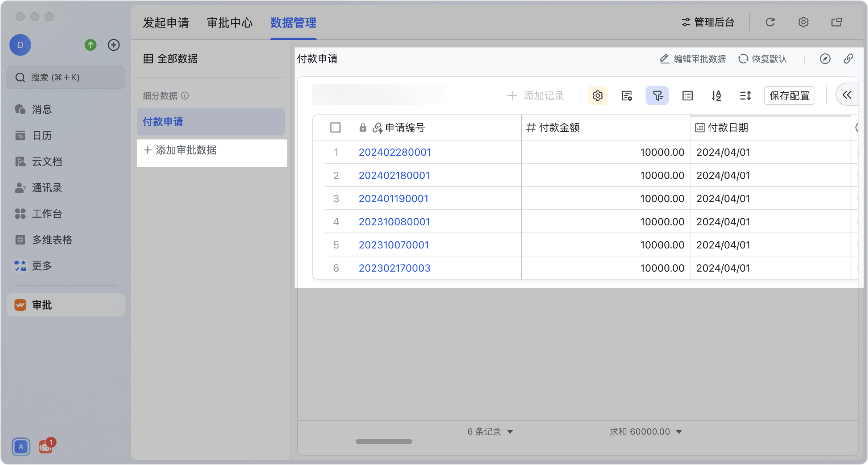Screen dimensions: 868x465
Task: Click 申请编号 column header
Action: pyautogui.click(x=405, y=127)
